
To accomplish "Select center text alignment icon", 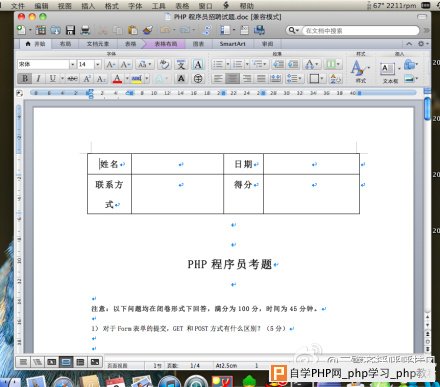I will [x=232, y=79].
